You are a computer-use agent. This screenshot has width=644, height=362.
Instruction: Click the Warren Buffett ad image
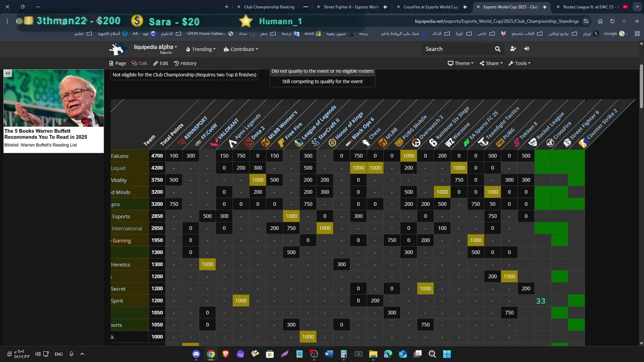pyautogui.click(x=54, y=98)
